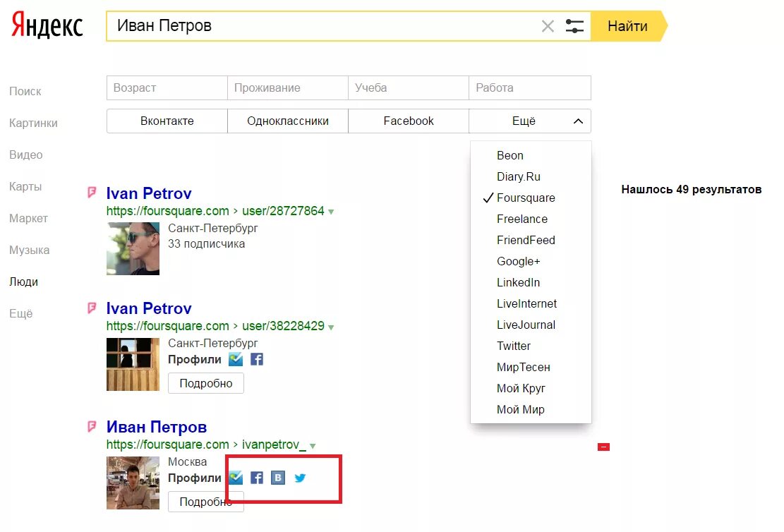Image resolution: width=784 pixels, height=532 pixels.
Task: Open Ещё in the left sidebar
Action: tap(21, 313)
